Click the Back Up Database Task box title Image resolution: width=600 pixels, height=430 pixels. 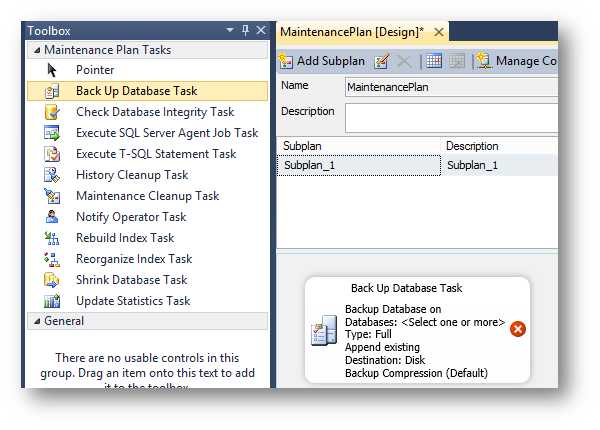click(x=406, y=288)
